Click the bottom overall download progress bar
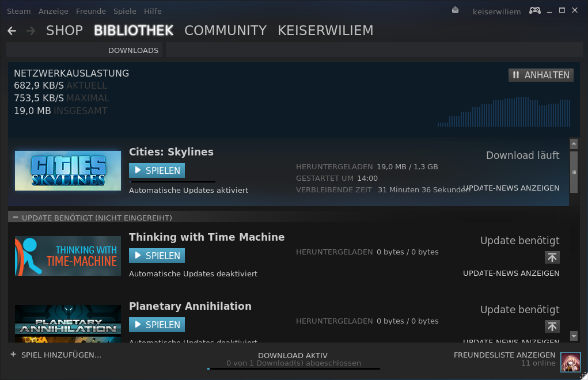This screenshot has height=380, width=588. pyautogui.click(x=294, y=368)
